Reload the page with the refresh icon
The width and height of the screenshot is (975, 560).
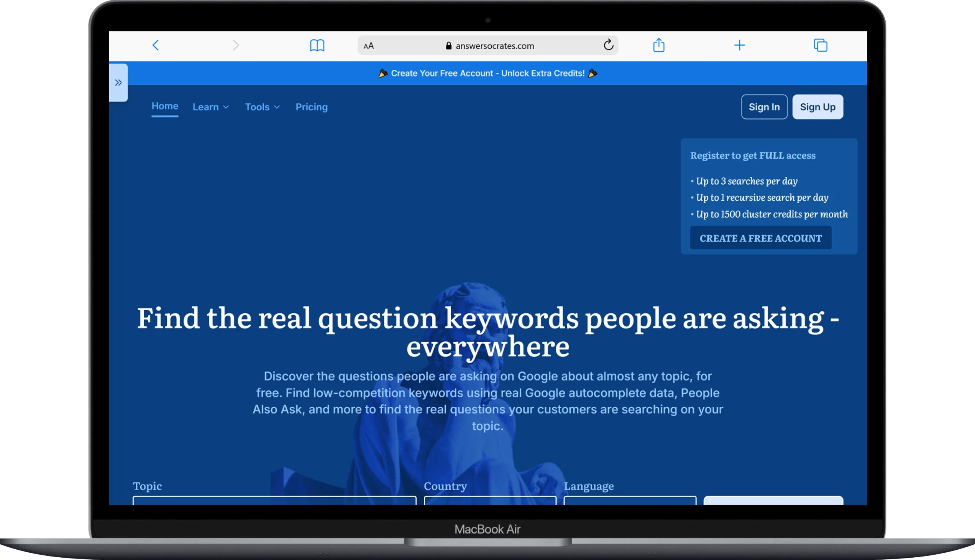[x=608, y=45]
